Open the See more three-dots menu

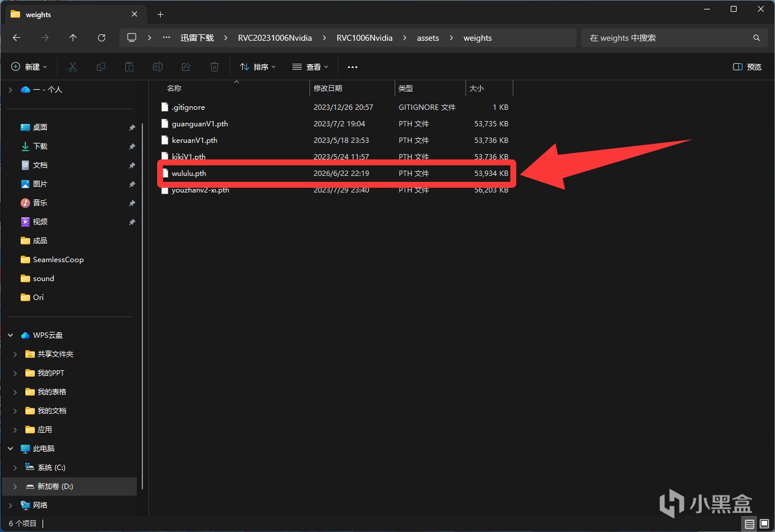coord(353,67)
